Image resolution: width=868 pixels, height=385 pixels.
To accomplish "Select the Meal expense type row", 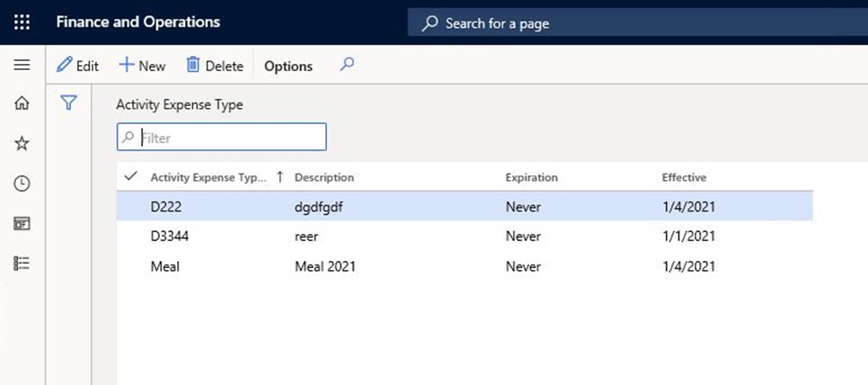I will [165, 266].
